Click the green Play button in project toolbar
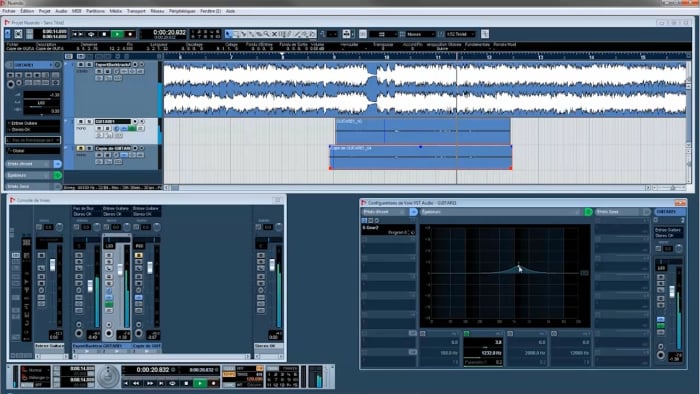The image size is (700, 394). point(117,34)
